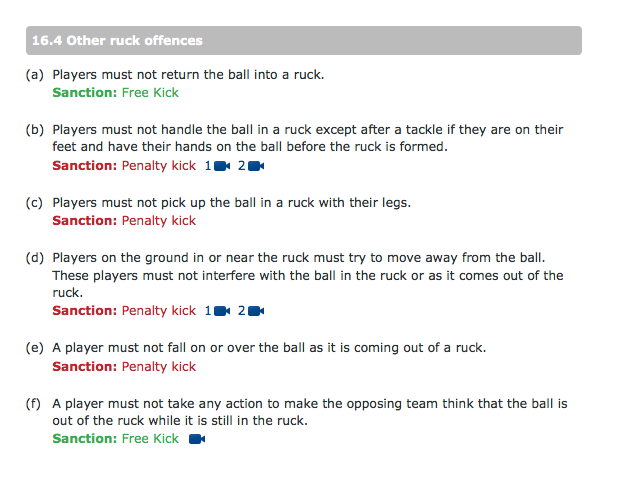Click Free Kick sanction for clause (f)
This screenshot has height=481, width=617.
150,438
